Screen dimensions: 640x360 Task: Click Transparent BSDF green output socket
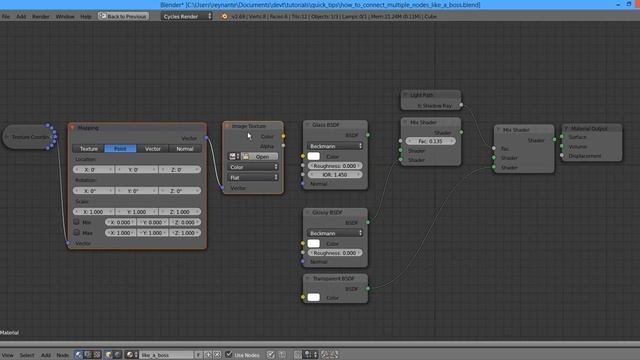pos(368,289)
